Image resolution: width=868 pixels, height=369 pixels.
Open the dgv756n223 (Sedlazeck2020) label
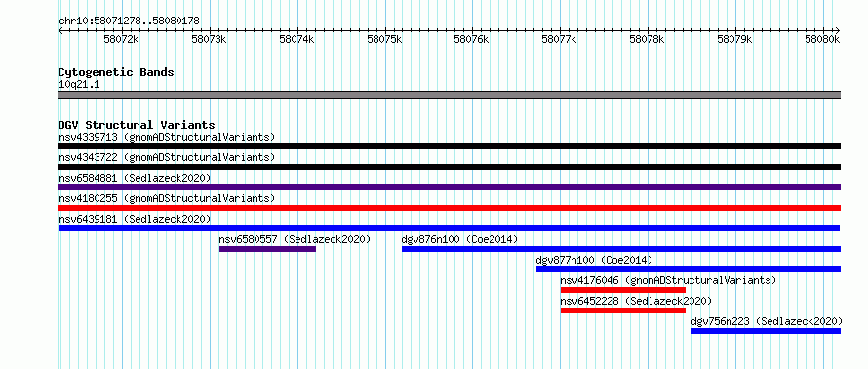[767, 321]
